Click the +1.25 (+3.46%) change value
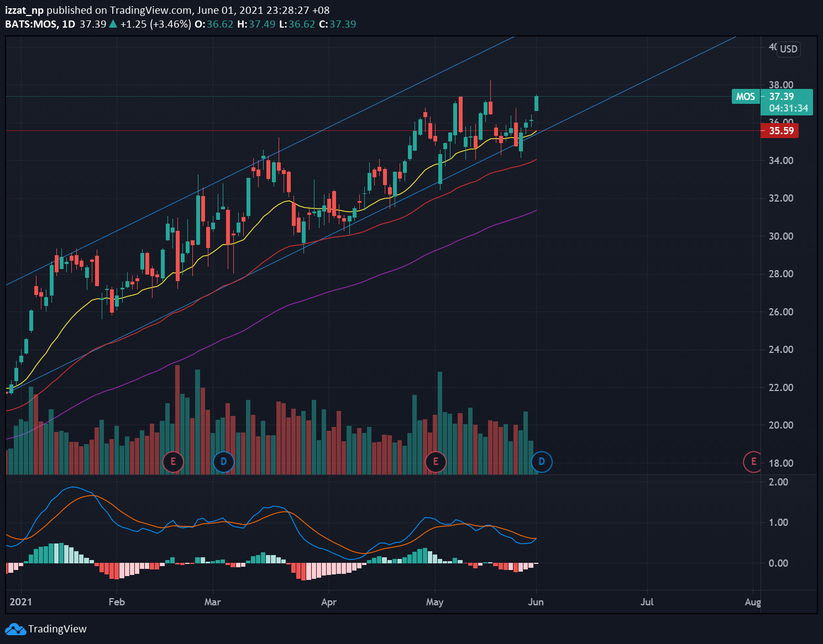 click(155, 24)
